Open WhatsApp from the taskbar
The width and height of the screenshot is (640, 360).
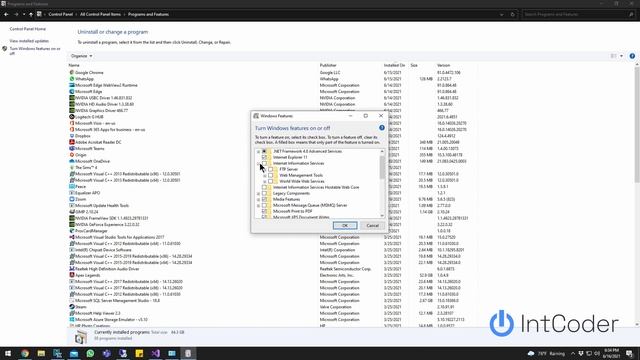click(90, 353)
